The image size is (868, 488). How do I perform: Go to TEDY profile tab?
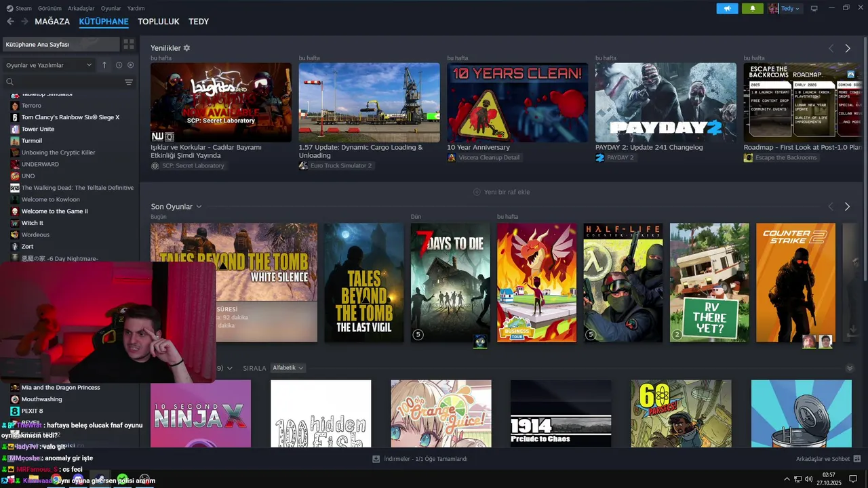click(x=199, y=22)
